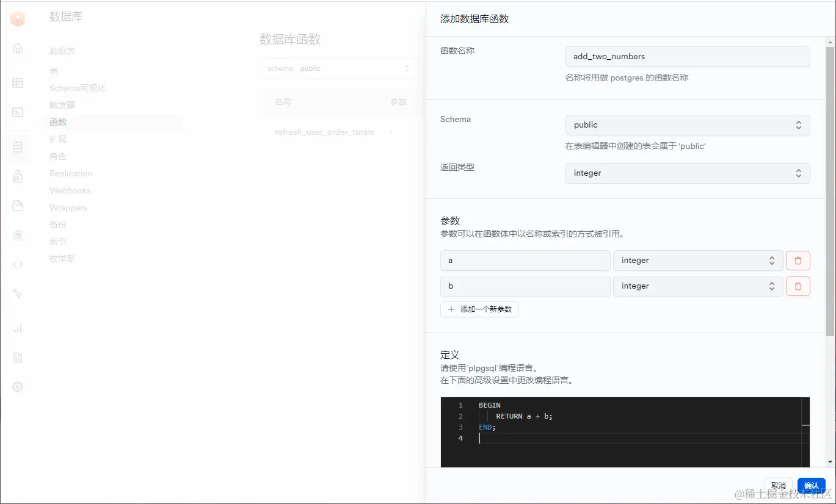Delete parameter b with trash icon
This screenshot has height=504, width=836.
pos(798,286)
